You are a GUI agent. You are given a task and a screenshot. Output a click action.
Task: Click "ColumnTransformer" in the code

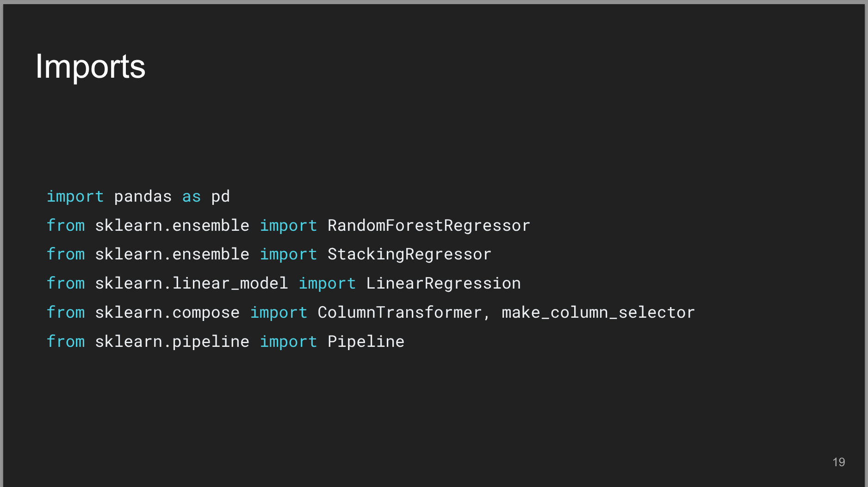pos(400,313)
